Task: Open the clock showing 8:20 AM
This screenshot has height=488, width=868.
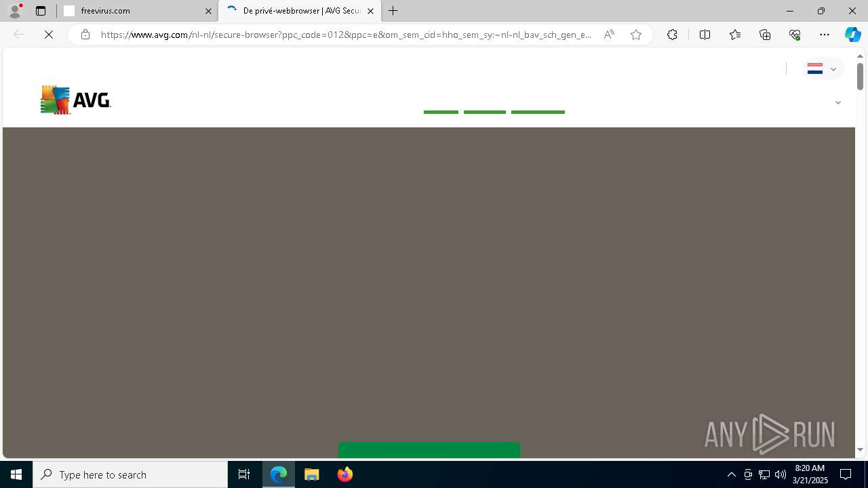Action: [810, 474]
